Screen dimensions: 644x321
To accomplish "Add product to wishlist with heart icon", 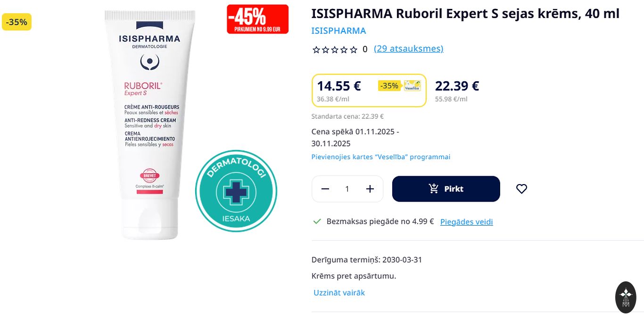I will (x=521, y=189).
